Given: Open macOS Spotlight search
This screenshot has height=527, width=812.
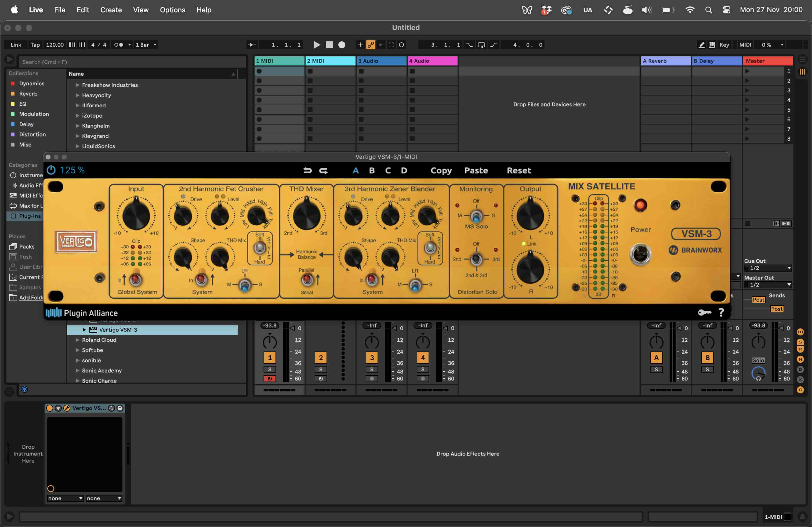Looking at the screenshot, I should click(x=708, y=10).
